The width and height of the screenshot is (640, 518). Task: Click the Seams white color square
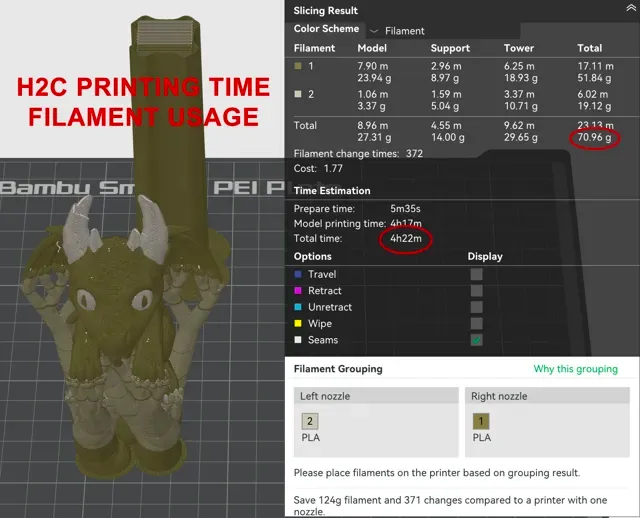pyautogui.click(x=298, y=340)
